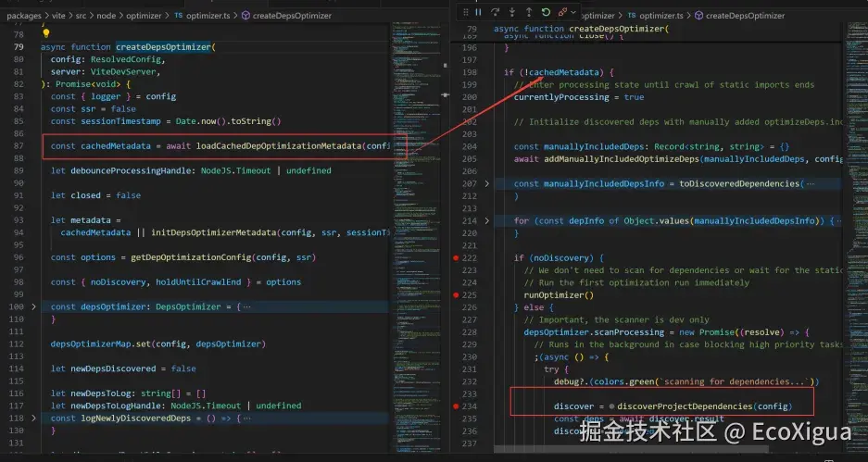Click the ellipsis after depsOptimizer on line 100

point(247,306)
